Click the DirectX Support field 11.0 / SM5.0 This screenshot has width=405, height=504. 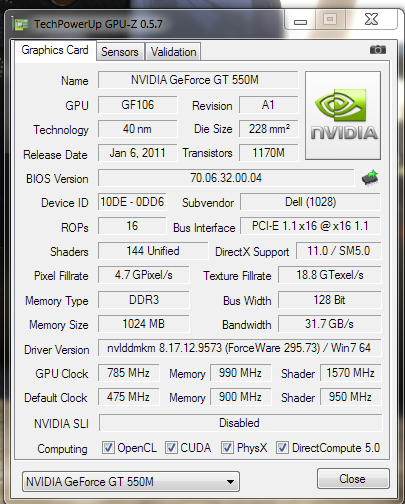click(338, 251)
